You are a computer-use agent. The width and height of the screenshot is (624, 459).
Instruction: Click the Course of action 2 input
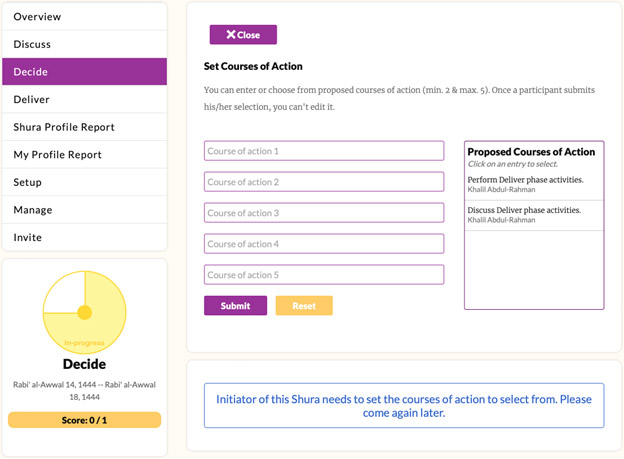pos(324,182)
